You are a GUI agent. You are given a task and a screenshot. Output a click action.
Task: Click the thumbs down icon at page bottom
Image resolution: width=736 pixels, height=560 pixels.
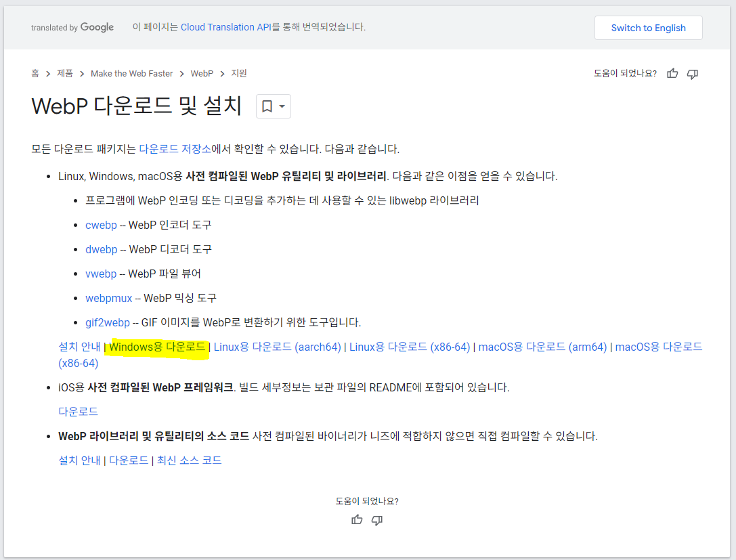(377, 521)
